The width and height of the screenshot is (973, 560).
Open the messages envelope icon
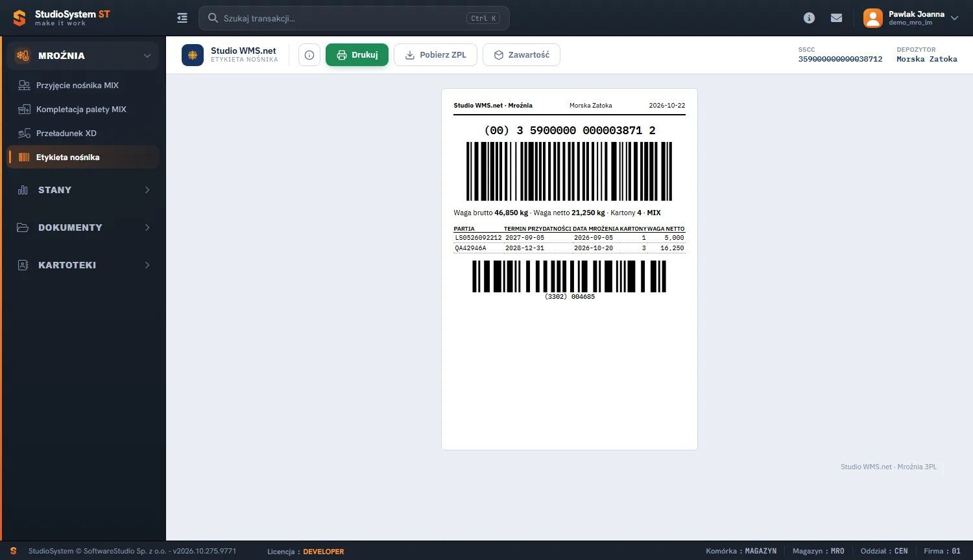(837, 18)
